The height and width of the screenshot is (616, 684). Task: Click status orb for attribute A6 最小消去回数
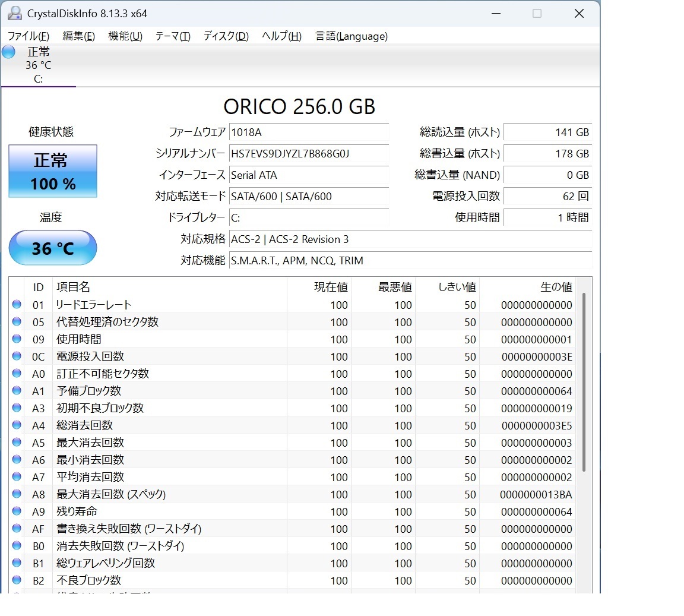pyautogui.click(x=17, y=459)
